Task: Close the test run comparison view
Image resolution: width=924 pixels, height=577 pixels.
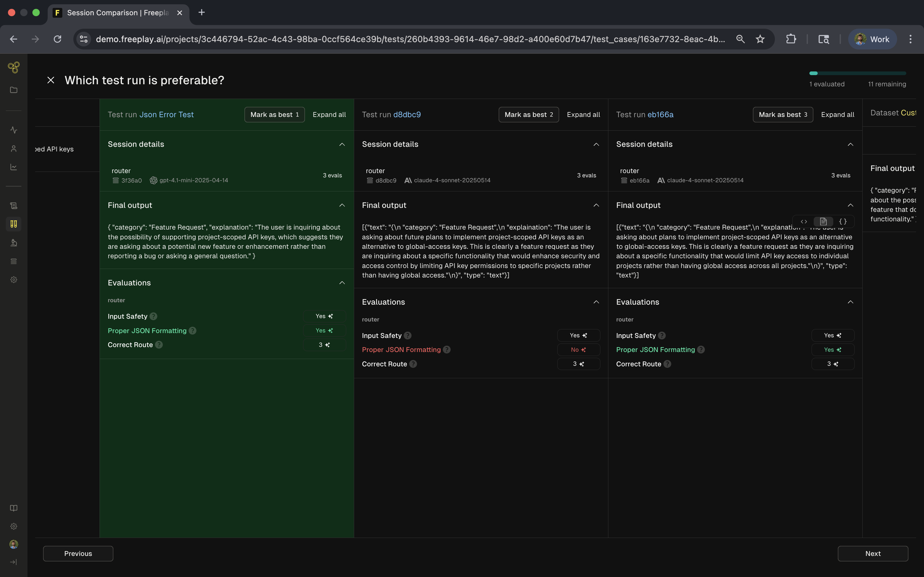Action: pos(51,80)
